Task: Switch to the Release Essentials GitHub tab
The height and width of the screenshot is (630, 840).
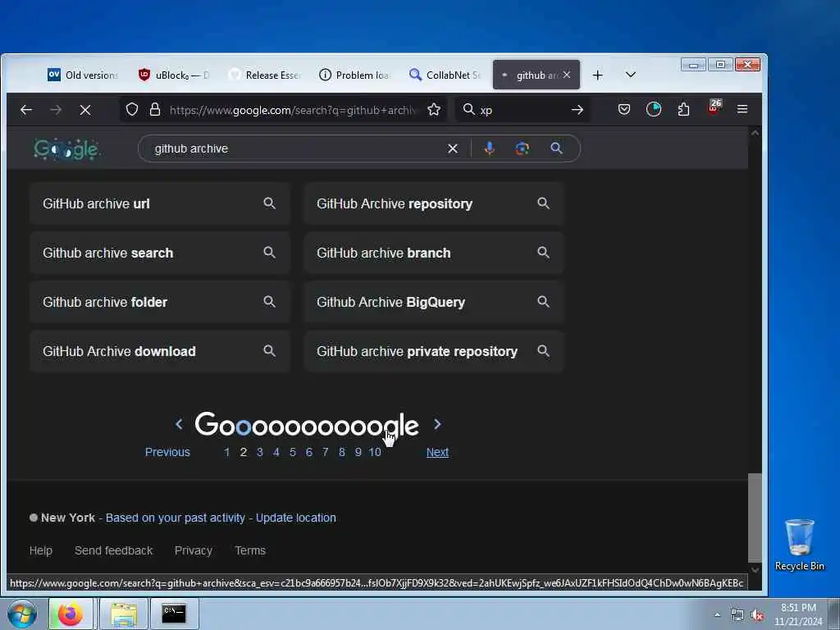Action: point(265,75)
